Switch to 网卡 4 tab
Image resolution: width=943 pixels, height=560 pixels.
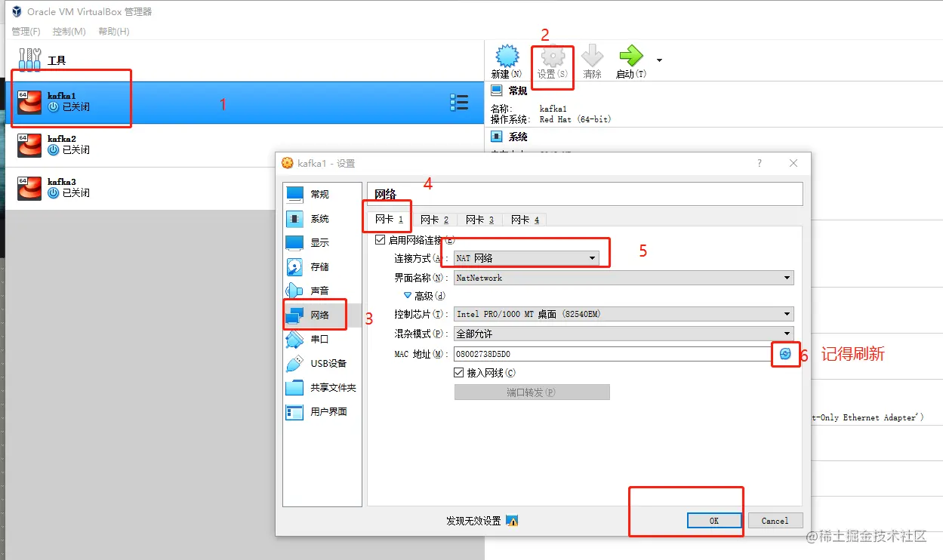(x=525, y=220)
